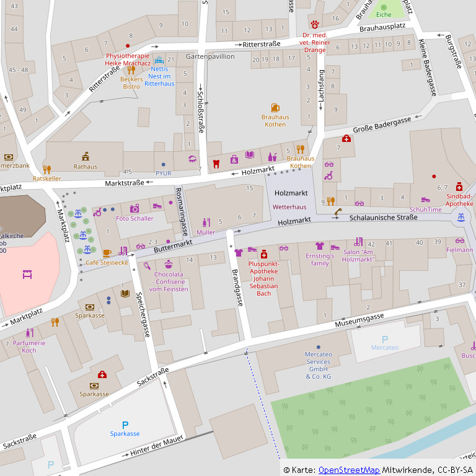Click the Sindbad-Apotheke pharmacy icon
Screen dimensions: 476x476
(x=459, y=187)
